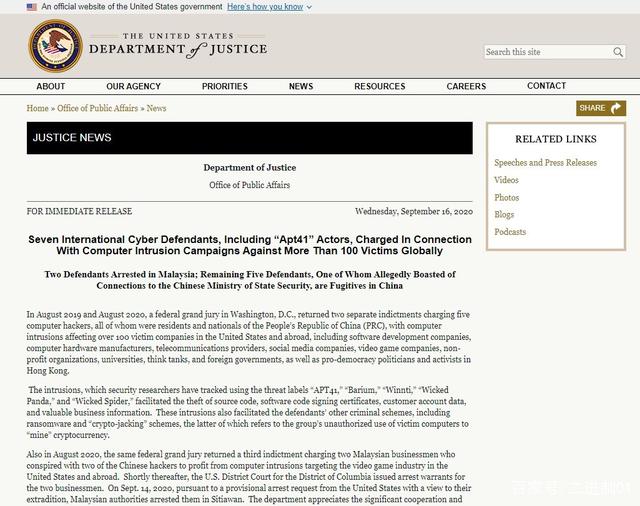Open the CONTACT menu
This screenshot has height=506, width=640.
coord(547,86)
